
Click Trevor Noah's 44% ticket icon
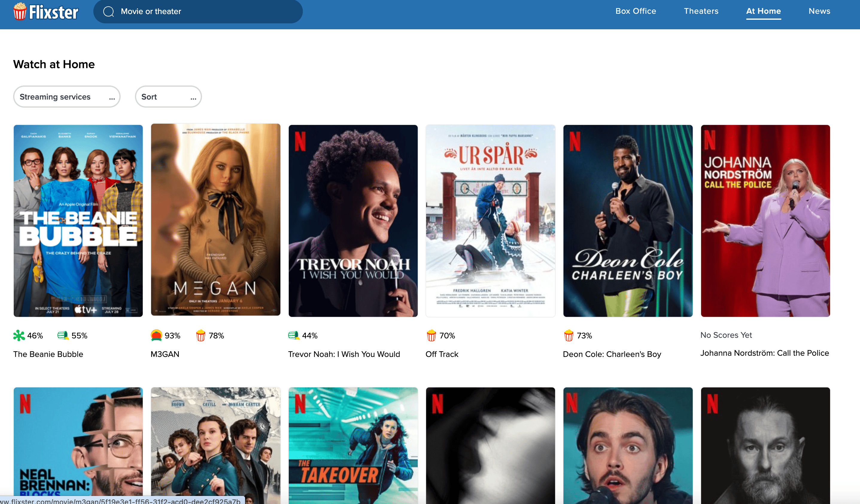point(294,335)
